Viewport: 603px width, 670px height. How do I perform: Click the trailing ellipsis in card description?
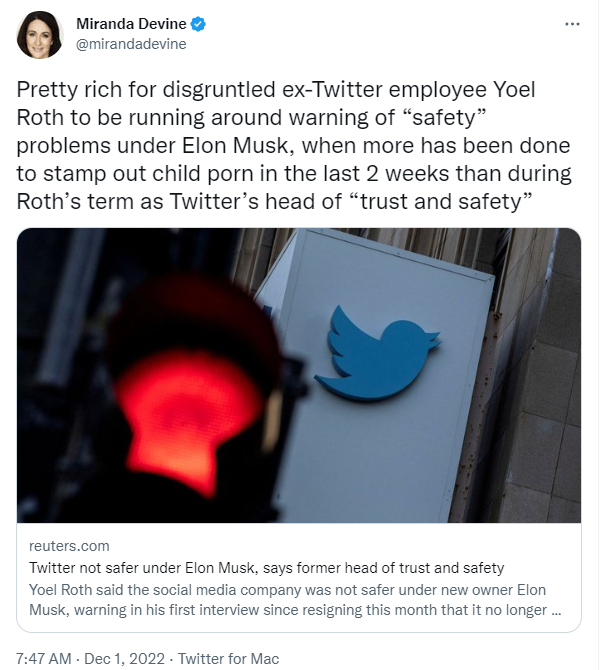(x=556, y=608)
